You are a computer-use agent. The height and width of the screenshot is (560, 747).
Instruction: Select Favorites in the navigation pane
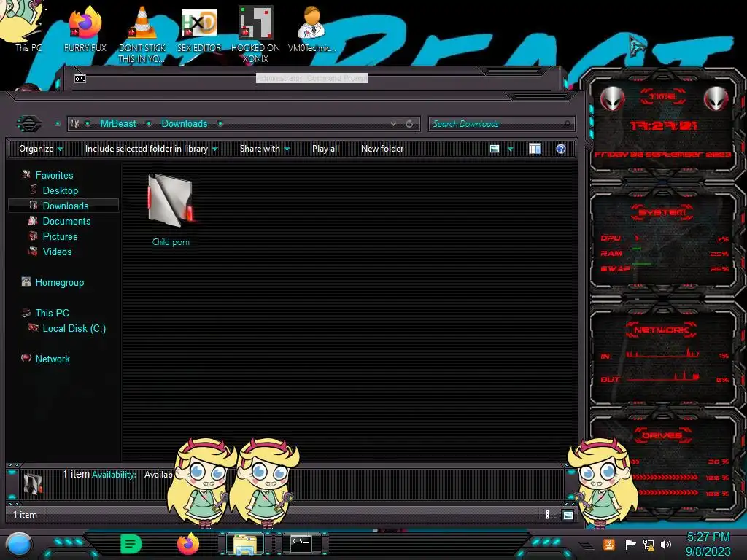[x=54, y=175]
